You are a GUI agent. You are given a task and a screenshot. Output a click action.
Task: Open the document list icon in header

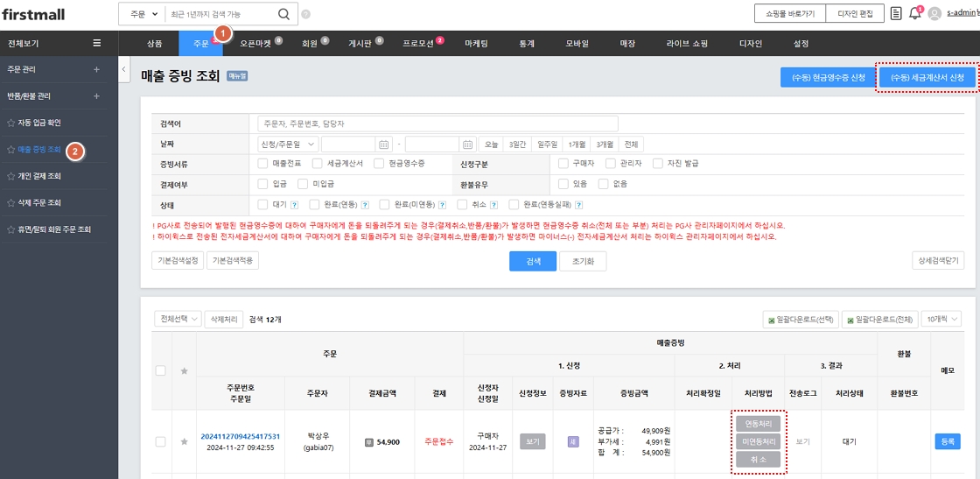pos(896,14)
